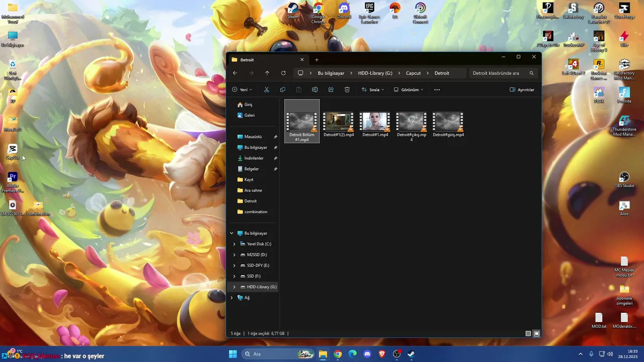644x362 pixels.
Task: Go up one folder with up arrow
Action: pos(267,73)
